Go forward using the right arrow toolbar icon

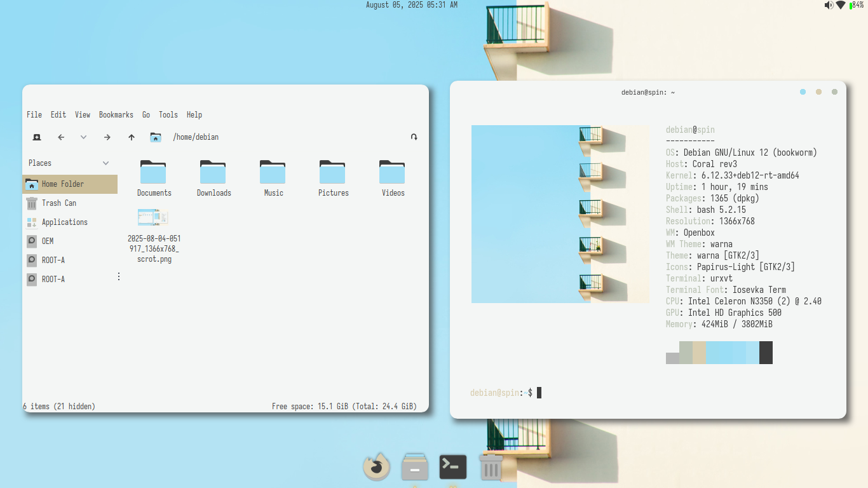(x=107, y=137)
